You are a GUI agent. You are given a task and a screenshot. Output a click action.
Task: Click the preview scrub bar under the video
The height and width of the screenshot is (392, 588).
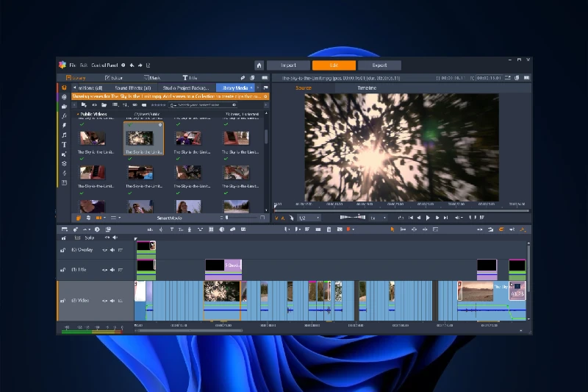click(401, 210)
